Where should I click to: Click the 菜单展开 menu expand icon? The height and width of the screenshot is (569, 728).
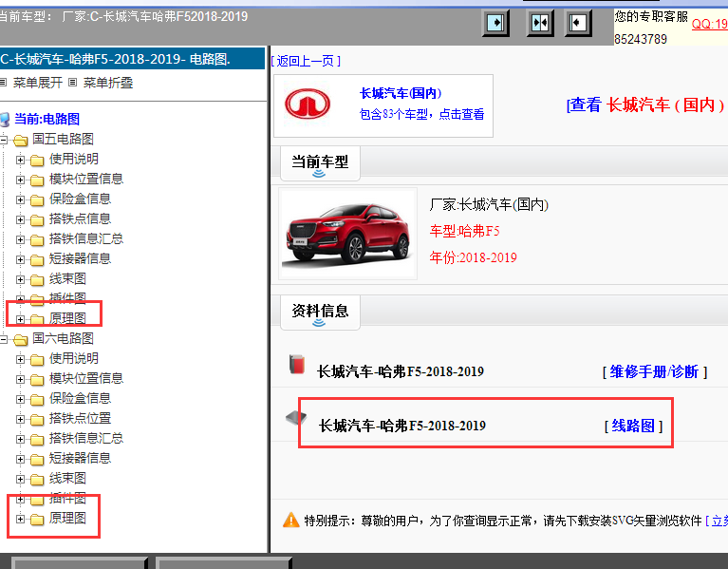(x=3, y=83)
